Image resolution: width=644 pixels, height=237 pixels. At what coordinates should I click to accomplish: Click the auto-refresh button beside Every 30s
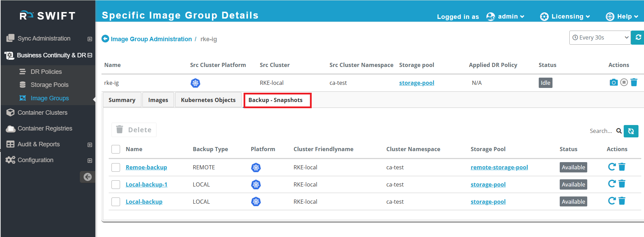coord(638,37)
